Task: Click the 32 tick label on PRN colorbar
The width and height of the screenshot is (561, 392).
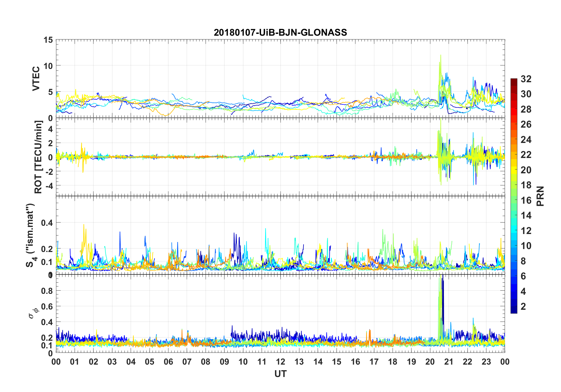Action: click(526, 79)
